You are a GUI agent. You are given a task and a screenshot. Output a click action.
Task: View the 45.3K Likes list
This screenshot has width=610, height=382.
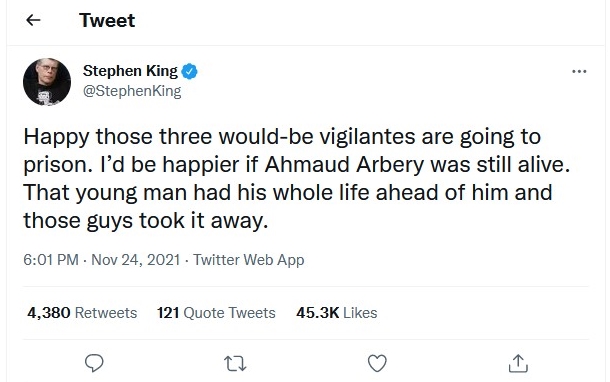(x=337, y=313)
